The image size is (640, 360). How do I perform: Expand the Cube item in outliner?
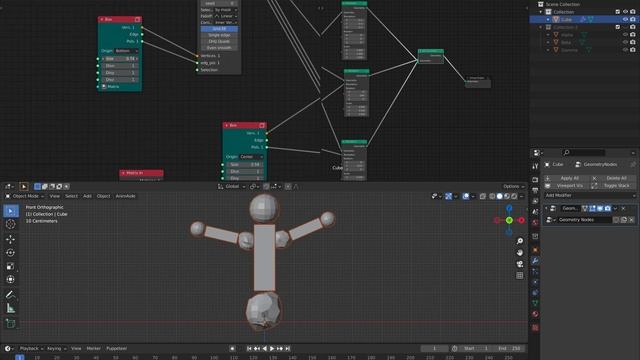[548, 19]
